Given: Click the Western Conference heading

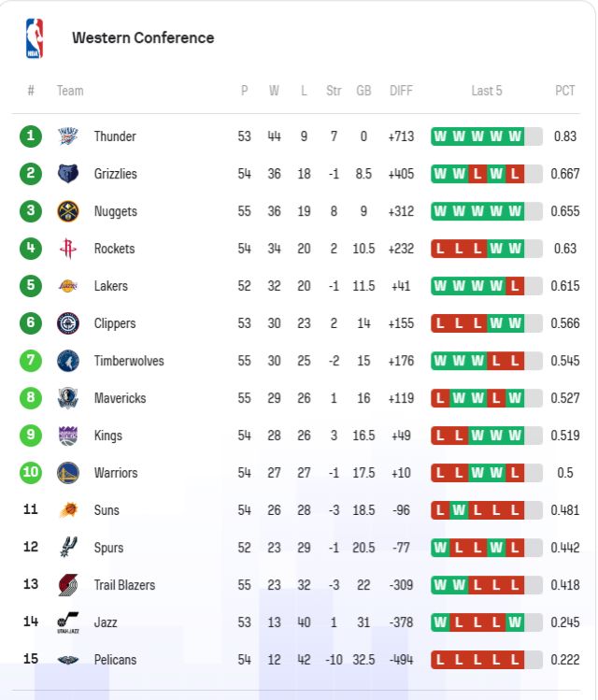Looking at the screenshot, I should tap(143, 38).
